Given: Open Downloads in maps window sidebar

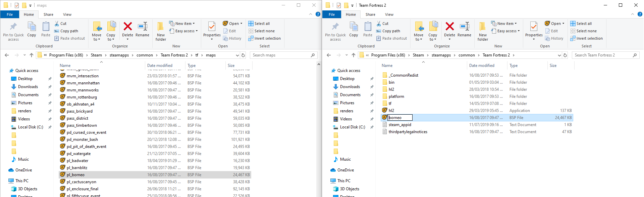Looking at the screenshot, I should tap(28, 87).
